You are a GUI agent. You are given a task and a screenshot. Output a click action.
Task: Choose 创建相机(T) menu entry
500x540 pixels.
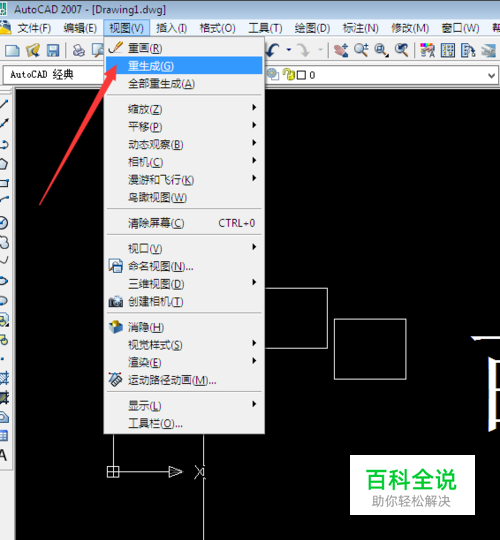(184, 301)
